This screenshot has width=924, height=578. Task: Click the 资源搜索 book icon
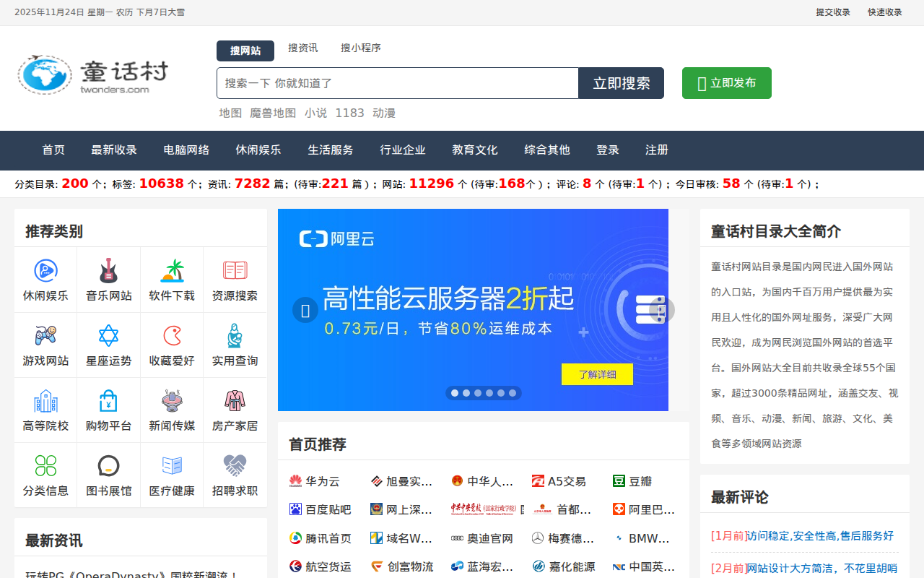click(235, 271)
